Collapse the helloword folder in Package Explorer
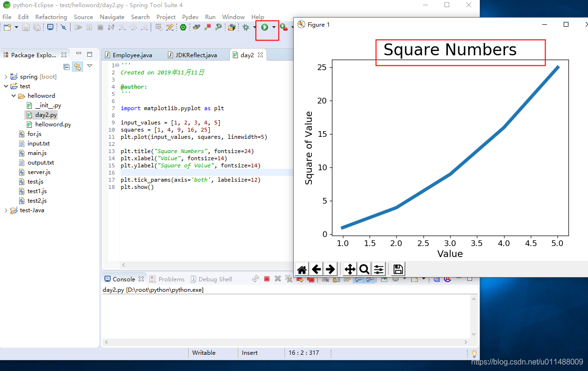This screenshot has height=371, width=588. tap(13, 95)
